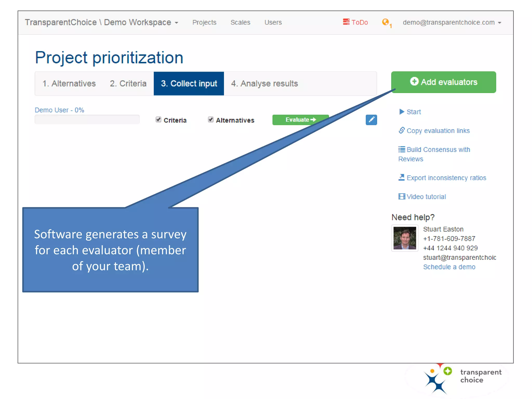Click the stuart@transparentchoice email address
Viewport: 532px width, 399px height.
[460, 257]
